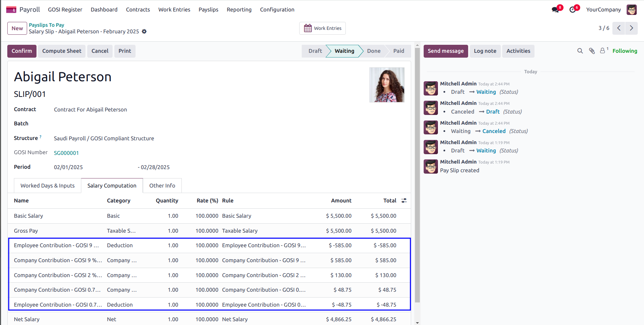This screenshot has height=325, width=644.
Task: Click the Compute Sheet button
Action: [x=62, y=51]
